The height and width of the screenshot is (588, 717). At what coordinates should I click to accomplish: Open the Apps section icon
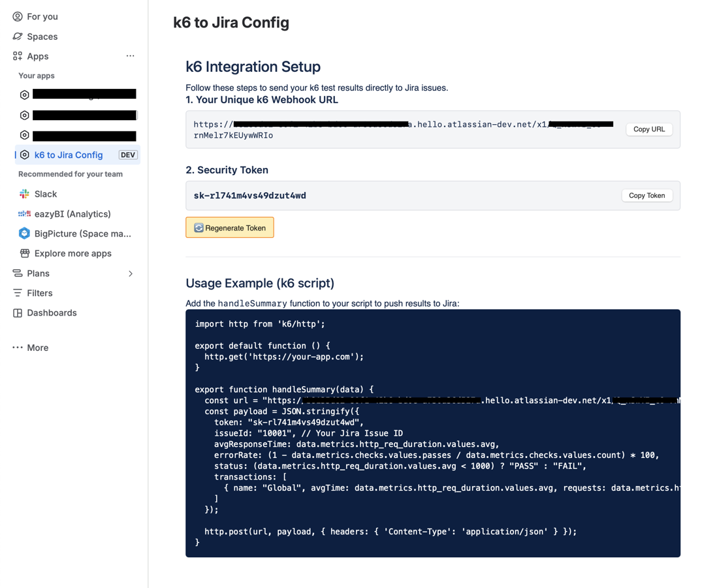(x=17, y=56)
